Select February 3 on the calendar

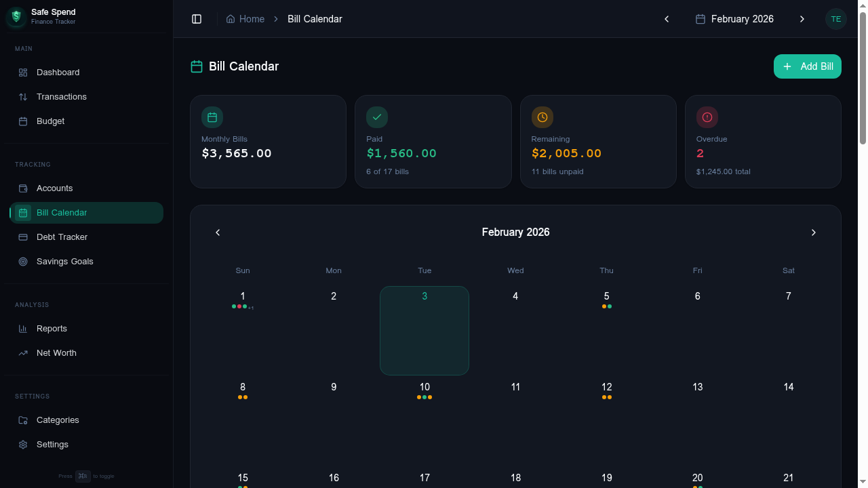click(425, 330)
